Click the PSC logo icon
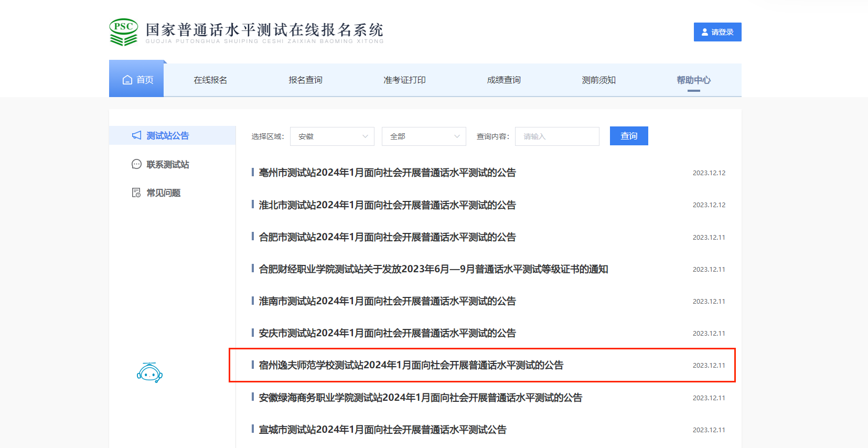 [124, 32]
